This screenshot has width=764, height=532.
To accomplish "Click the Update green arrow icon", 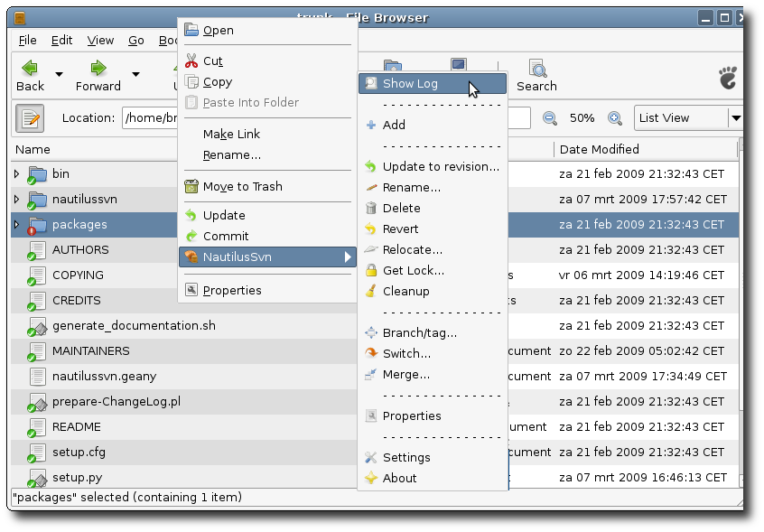I will click(191, 215).
